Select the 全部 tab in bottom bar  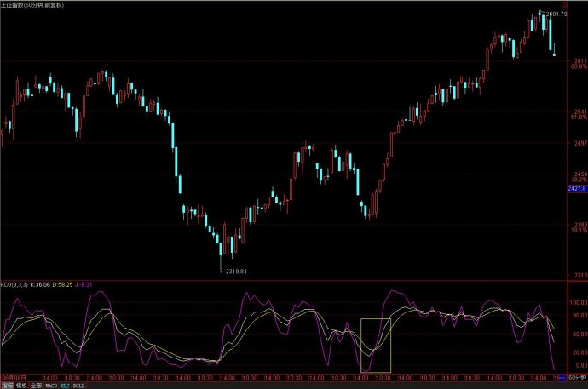(x=36, y=386)
